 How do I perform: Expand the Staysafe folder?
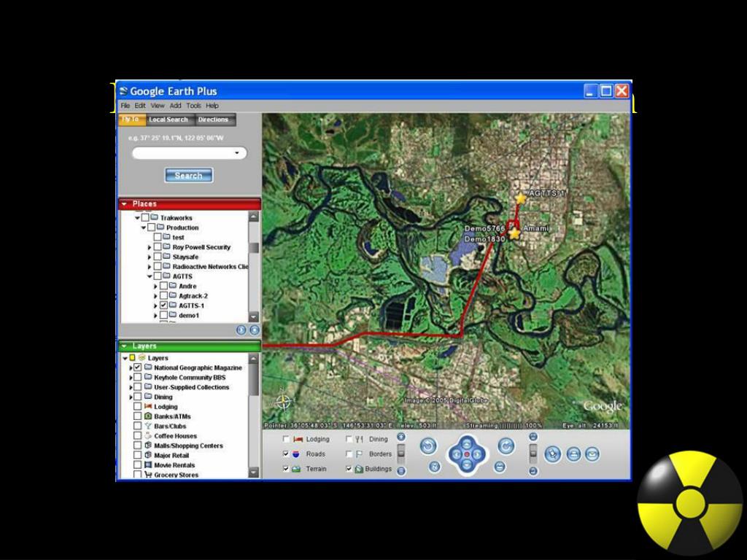click(150, 257)
